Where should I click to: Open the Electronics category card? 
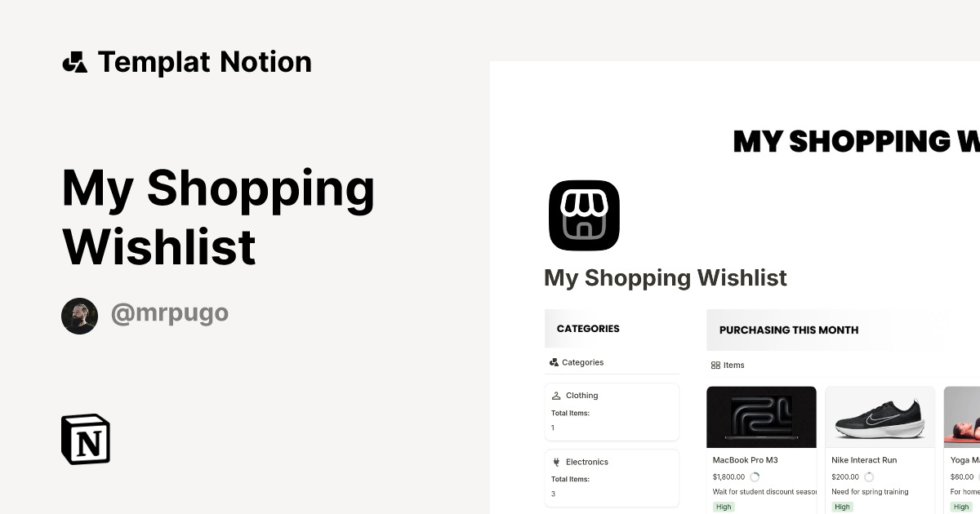pos(612,478)
